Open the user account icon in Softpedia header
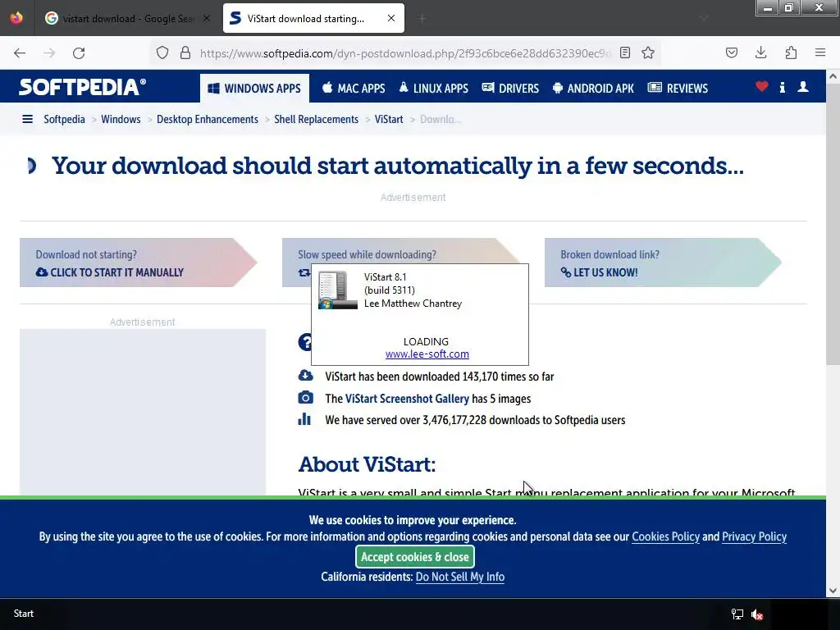 (803, 87)
